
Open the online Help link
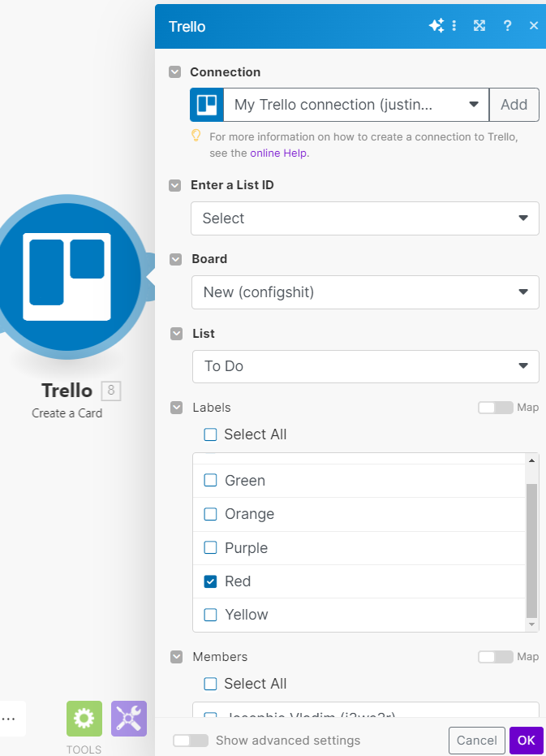278,153
